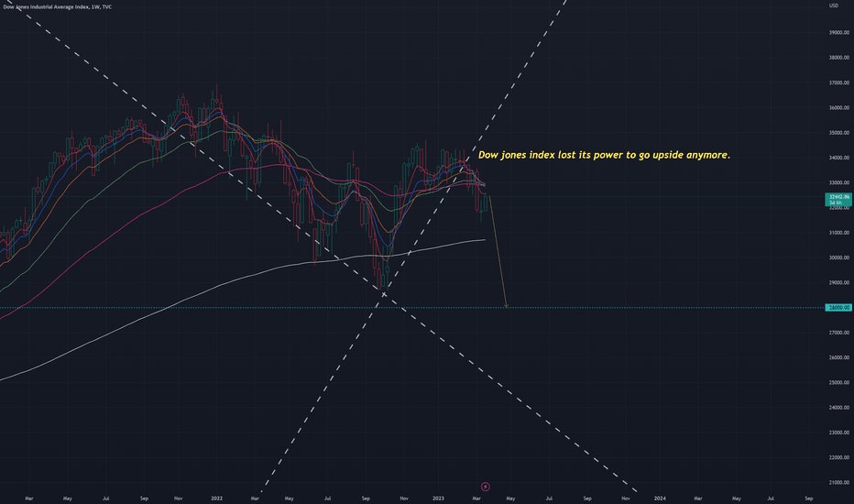Click the 29000.00 price axis label
Image resolution: width=854 pixels, height=504 pixels.
[x=838, y=283]
